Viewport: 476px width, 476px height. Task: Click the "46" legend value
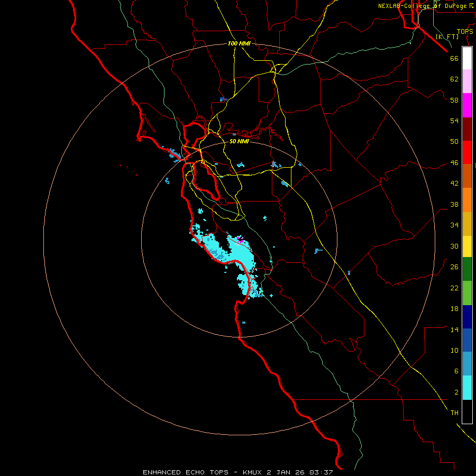coord(454,163)
